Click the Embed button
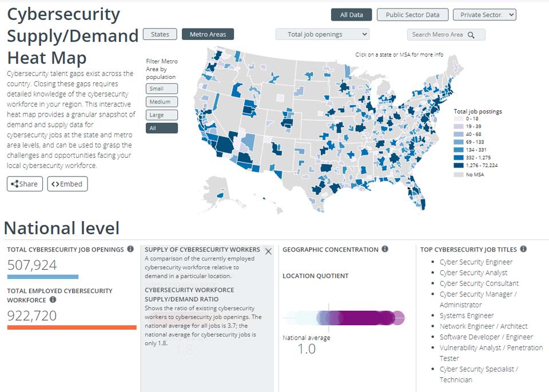549x392 pixels. pos(67,184)
